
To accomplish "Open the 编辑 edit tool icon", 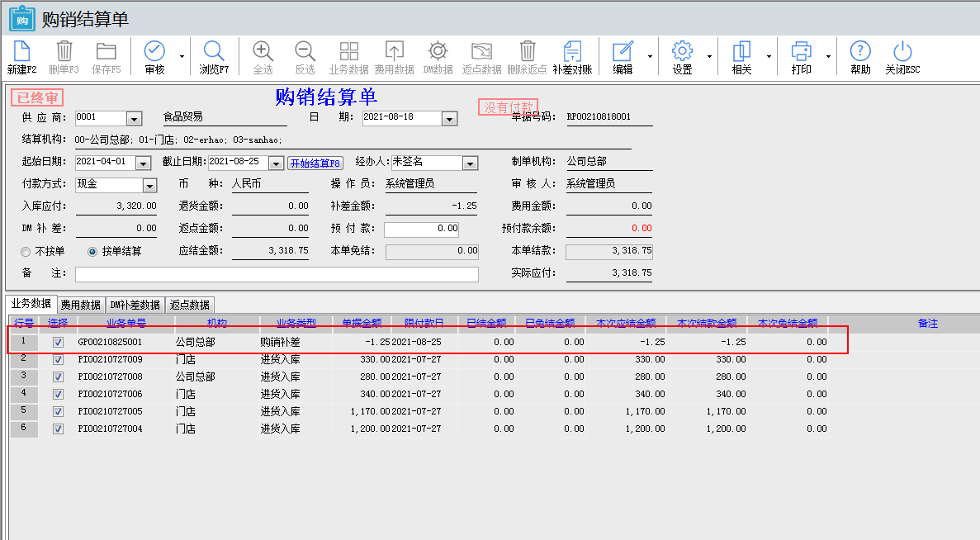I will point(623,51).
